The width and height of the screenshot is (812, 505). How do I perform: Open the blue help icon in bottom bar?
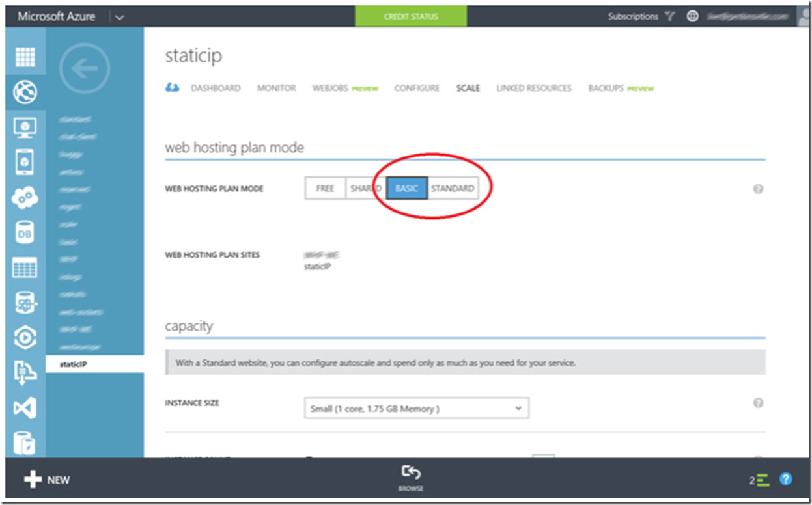point(786,480)
